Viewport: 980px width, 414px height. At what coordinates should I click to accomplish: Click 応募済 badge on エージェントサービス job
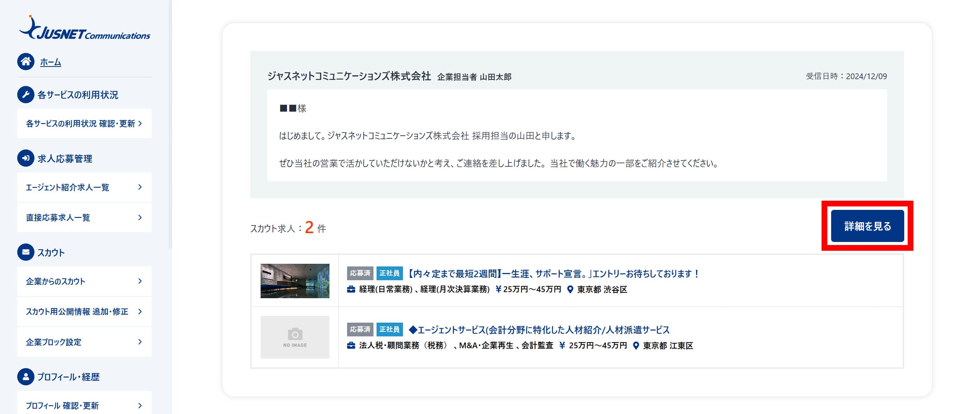pyautogui.click(x=360, y=330)
